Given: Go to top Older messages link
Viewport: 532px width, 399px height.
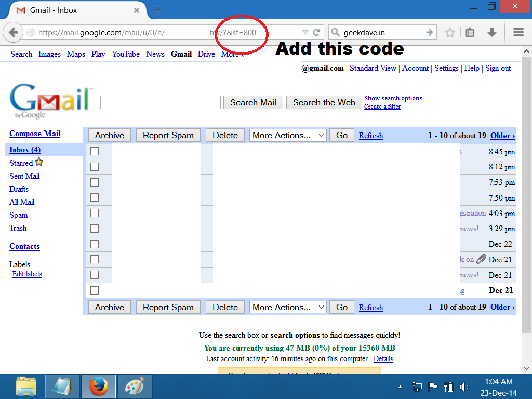Looking at the screenshot, I should pos(502,136).
